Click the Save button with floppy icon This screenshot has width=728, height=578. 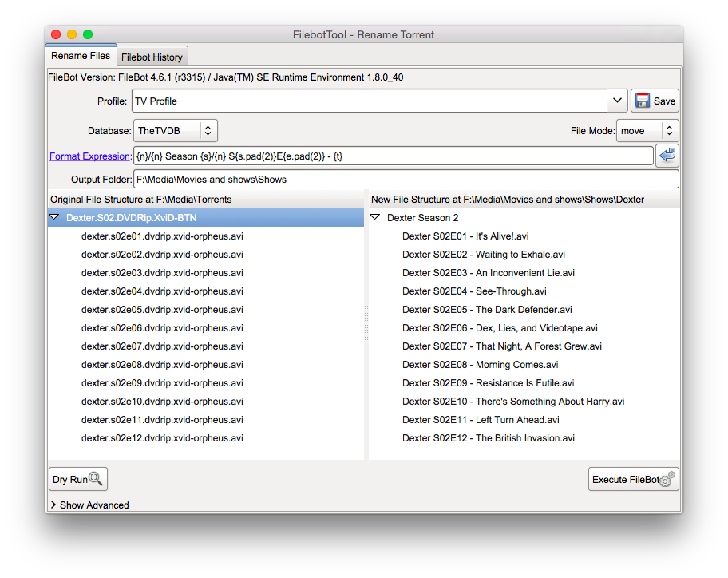click(x=655, y=101)
